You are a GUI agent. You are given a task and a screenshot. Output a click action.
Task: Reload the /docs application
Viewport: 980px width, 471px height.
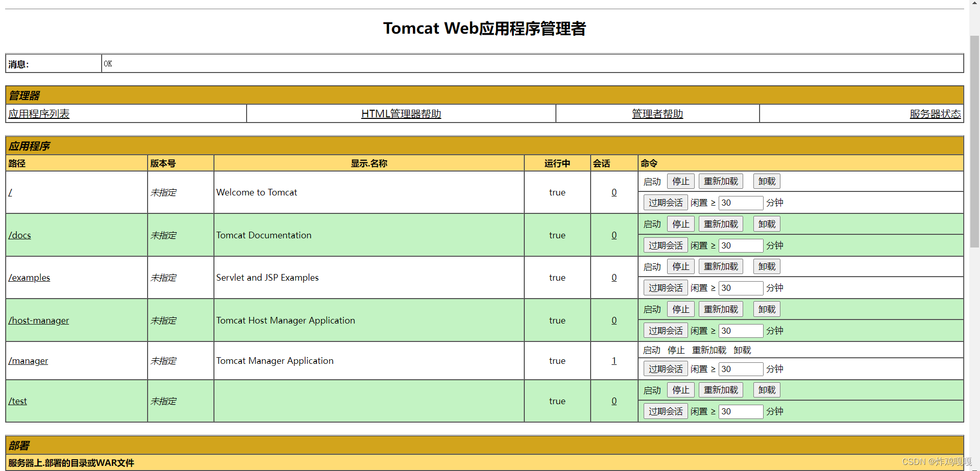(721, 224)
